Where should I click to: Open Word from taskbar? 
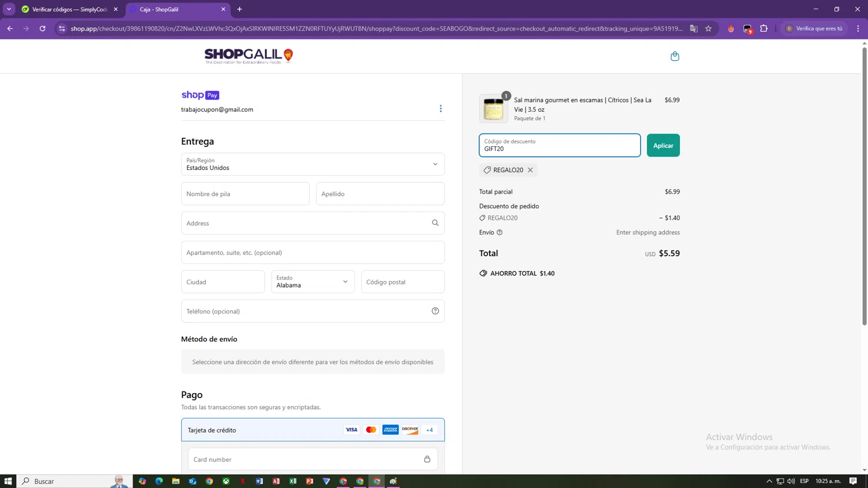tap(259, 481)
